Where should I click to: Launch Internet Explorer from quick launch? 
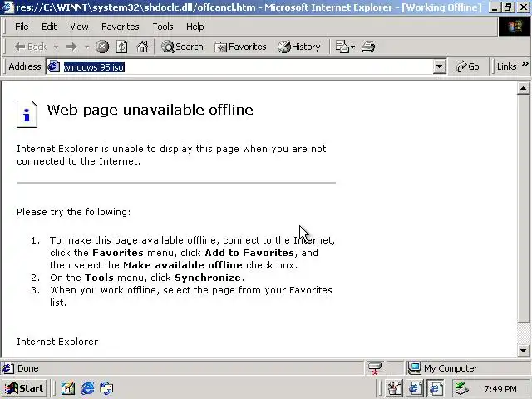[87, 388]
